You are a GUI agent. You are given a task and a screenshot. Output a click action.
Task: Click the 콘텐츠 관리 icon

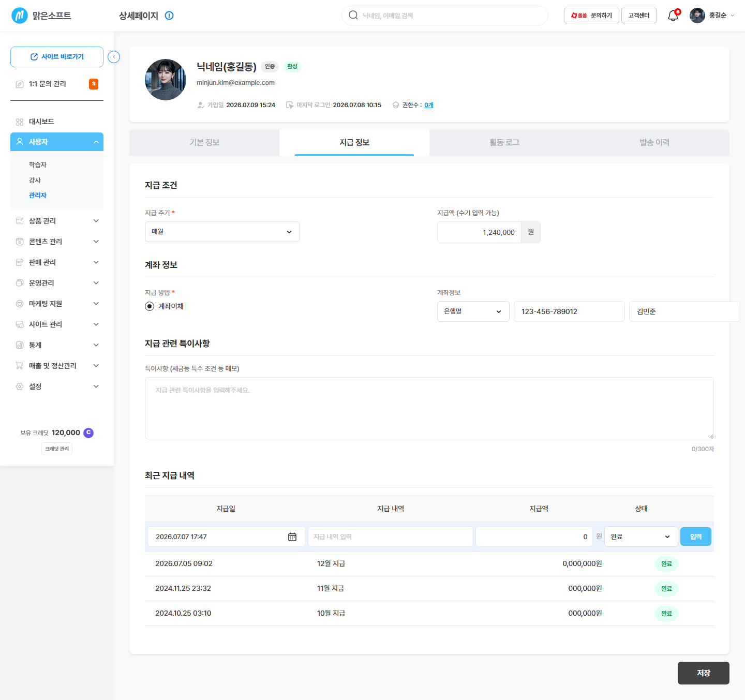(20, 242)
